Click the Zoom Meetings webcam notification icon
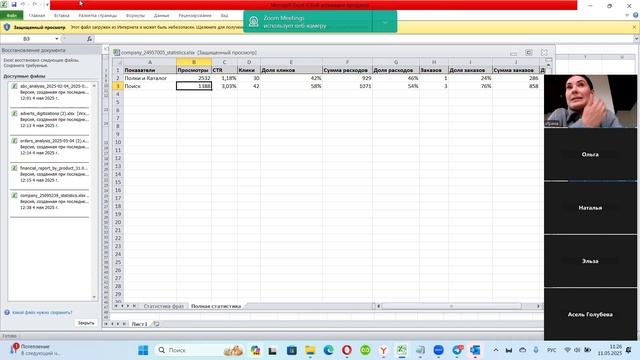The height and width of the screenshot is (360, 640). pos(253,22)
